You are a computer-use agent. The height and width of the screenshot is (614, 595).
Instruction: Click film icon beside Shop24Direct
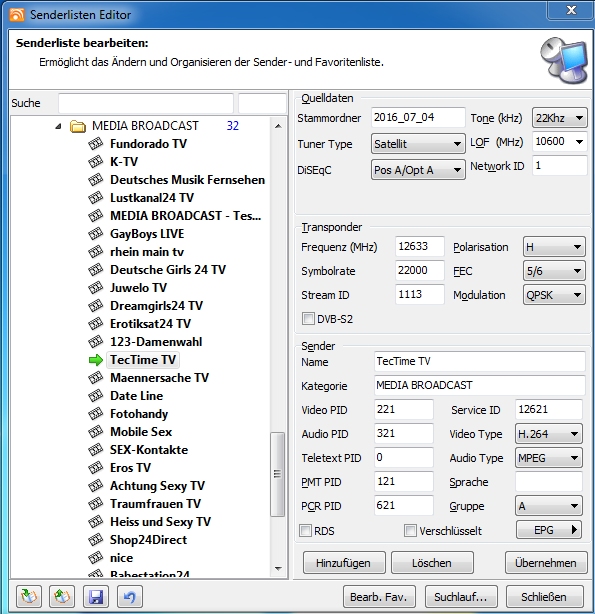[x=95, y=540]
